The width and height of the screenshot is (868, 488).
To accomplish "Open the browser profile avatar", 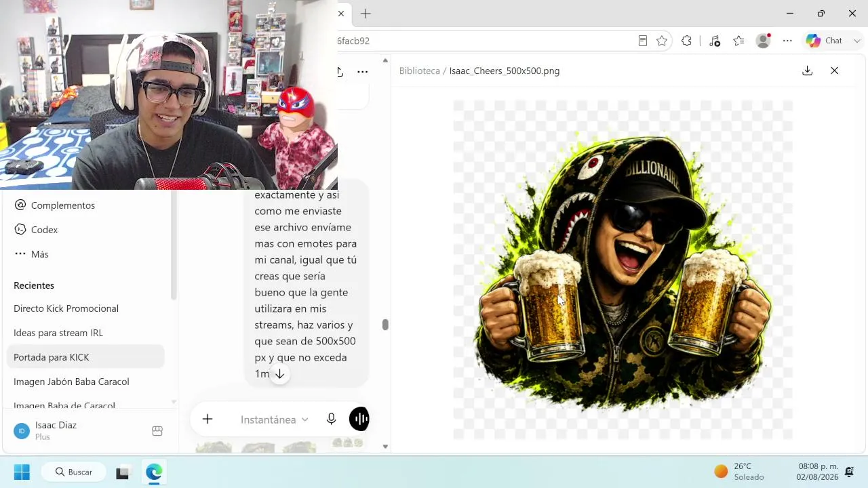I will (764, 41).
